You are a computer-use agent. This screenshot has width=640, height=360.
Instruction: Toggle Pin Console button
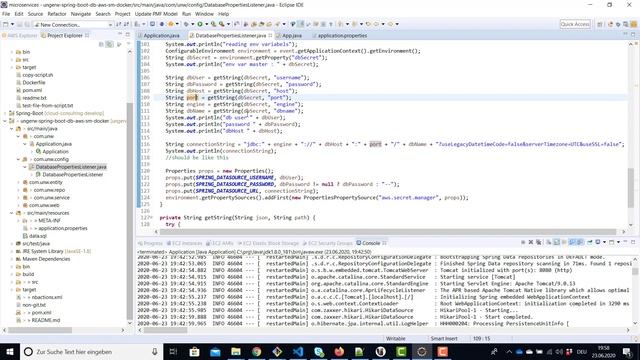[590, 242]
